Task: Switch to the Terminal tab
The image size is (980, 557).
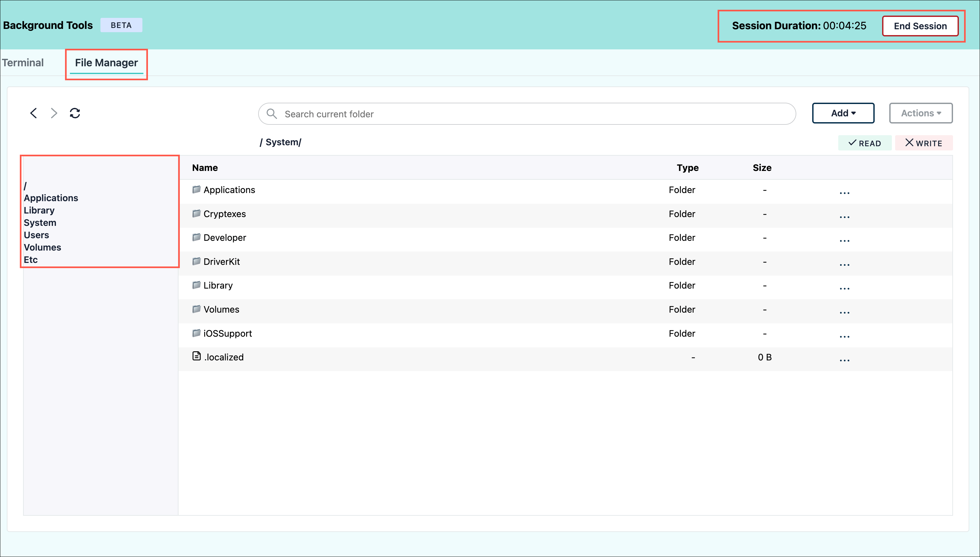Action: 23,63
